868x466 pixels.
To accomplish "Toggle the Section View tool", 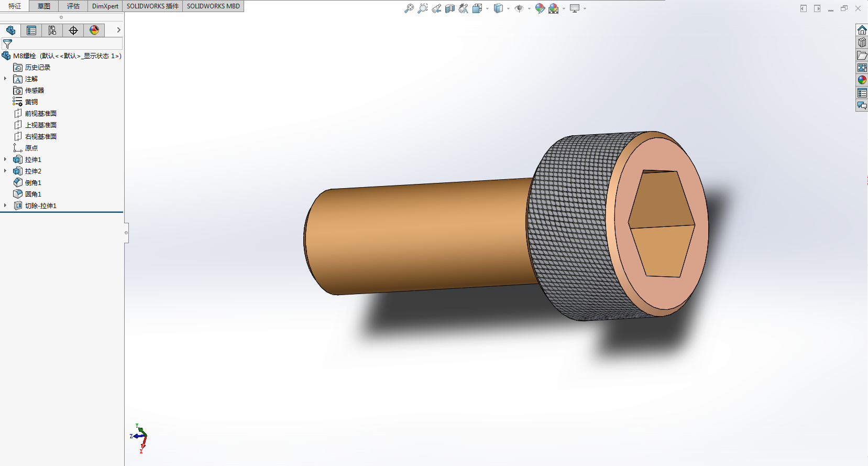I will click(450, 8).
